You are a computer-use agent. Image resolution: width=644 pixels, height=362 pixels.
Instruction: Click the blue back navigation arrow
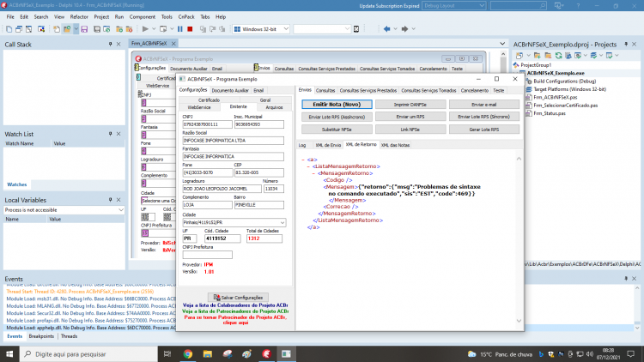coord(386,29)
